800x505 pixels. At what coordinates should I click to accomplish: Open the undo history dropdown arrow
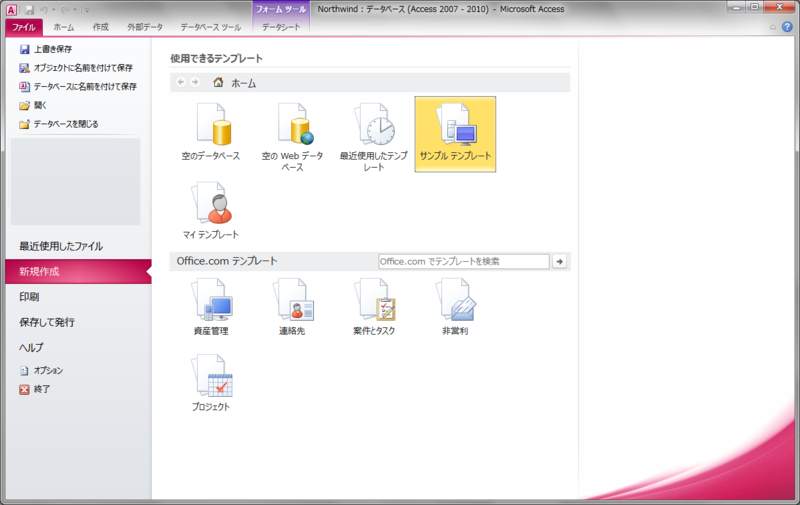pyautogui.click(x=53, y=10)
